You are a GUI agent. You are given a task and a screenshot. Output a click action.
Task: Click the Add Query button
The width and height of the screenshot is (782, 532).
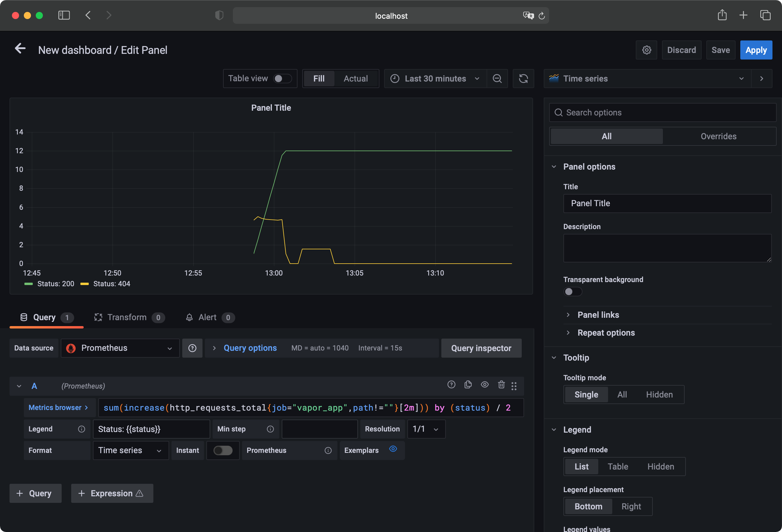tap(34, 493)
